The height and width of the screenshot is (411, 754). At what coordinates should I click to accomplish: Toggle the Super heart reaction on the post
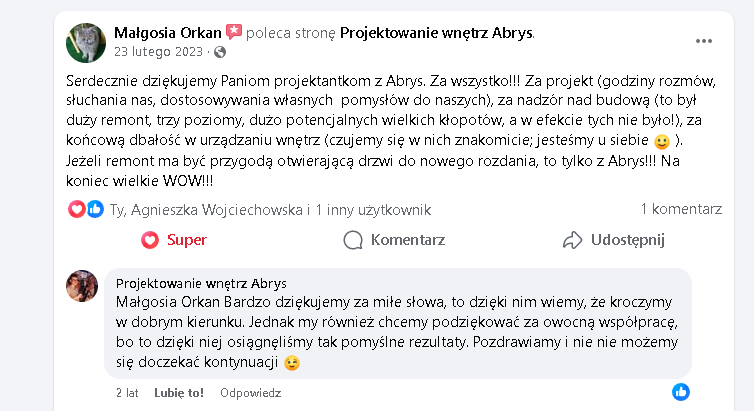pos(174,240)
